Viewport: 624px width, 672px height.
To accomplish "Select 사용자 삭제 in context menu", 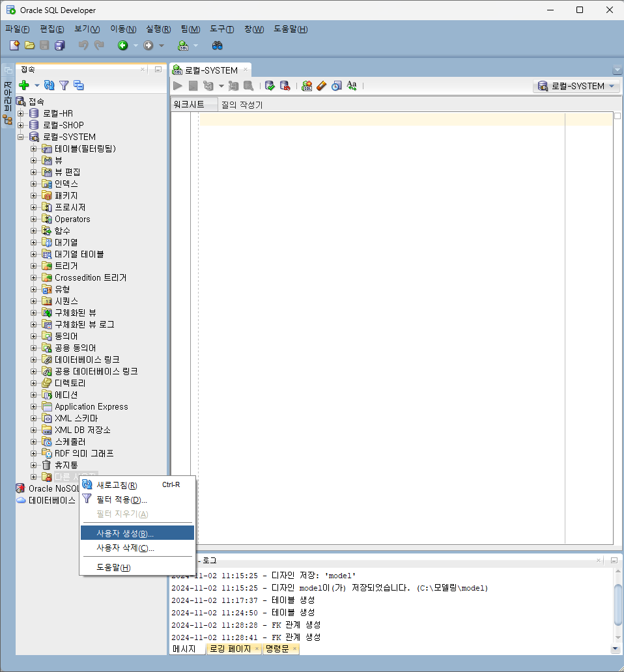I will point(137,548).
